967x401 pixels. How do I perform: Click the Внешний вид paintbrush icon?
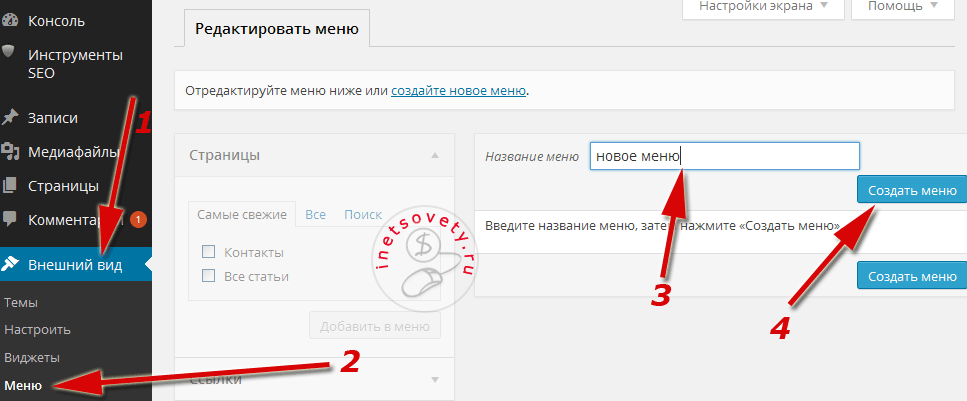pyautogui.click(x=9, y=265)
